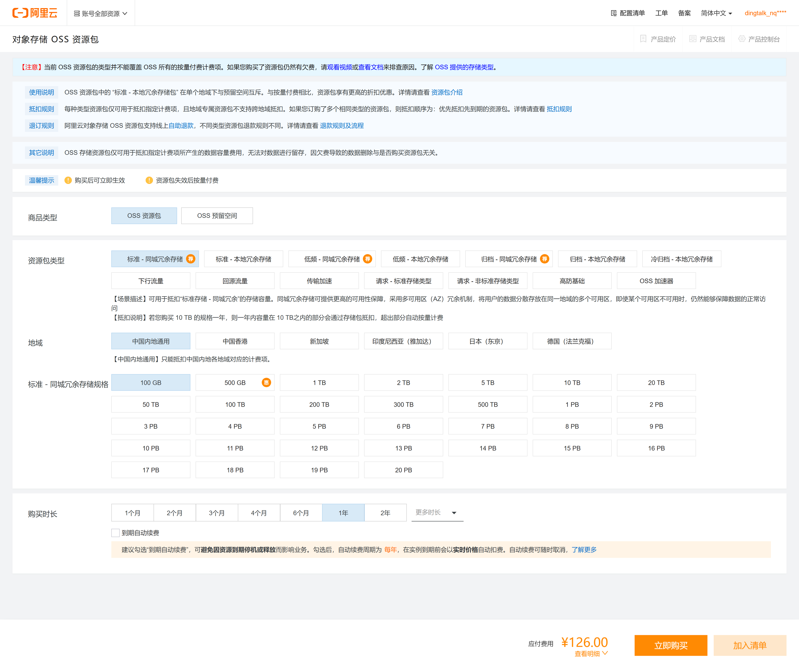This screenshot has height=672, width=799.
Task: Open the 产品控制台 console gear icon
Action: coord(741,39)
